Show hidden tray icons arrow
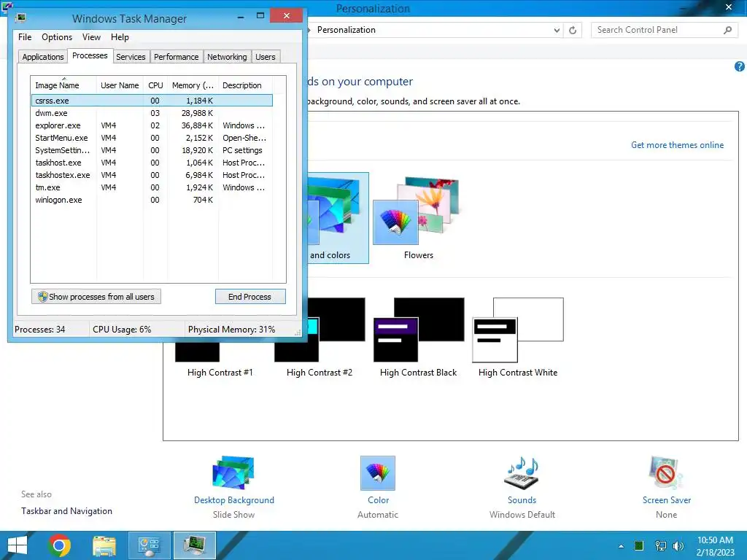The image size is (747, 560). click(622, 546)
